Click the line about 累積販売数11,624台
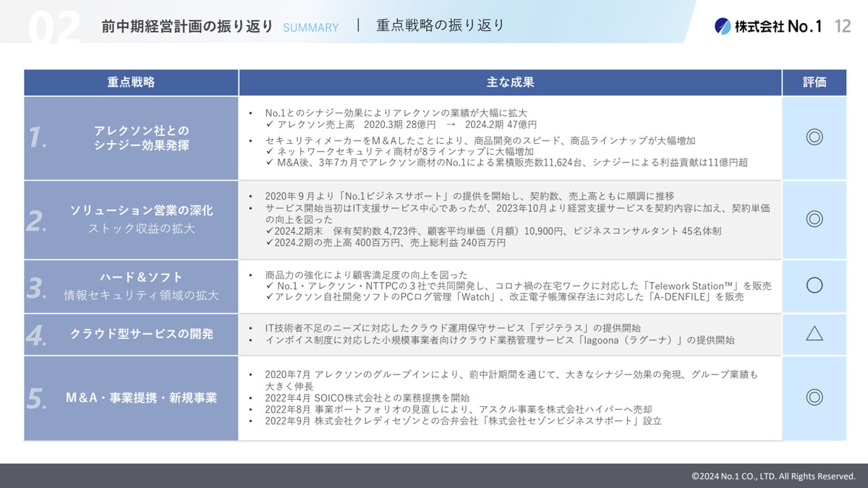This screenshot has height=488, width=868. pos(506,163)
